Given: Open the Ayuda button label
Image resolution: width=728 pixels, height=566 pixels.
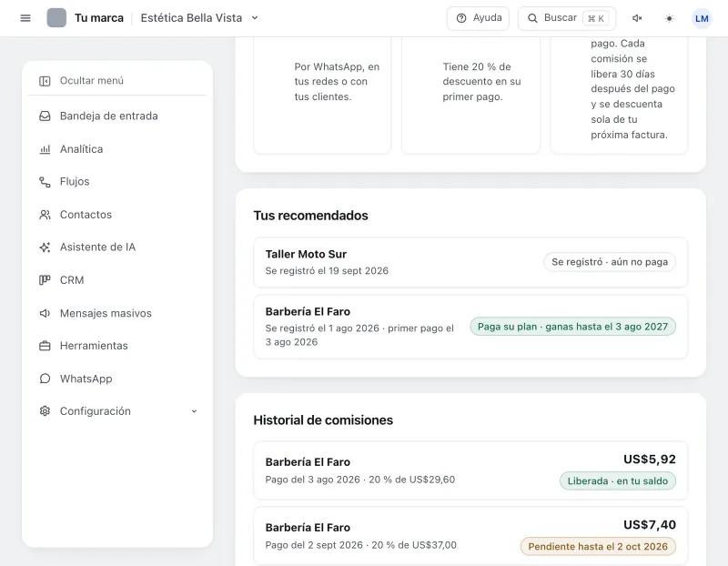Looking at the screenshot, I should coord(487,18).
